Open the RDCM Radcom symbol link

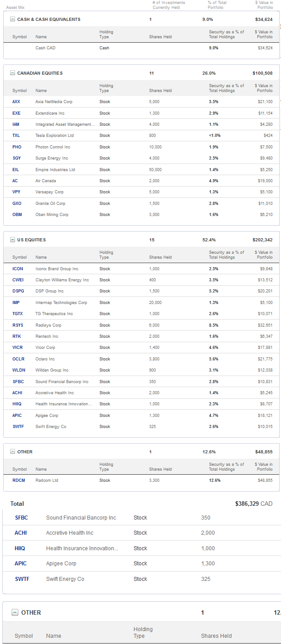18,480
